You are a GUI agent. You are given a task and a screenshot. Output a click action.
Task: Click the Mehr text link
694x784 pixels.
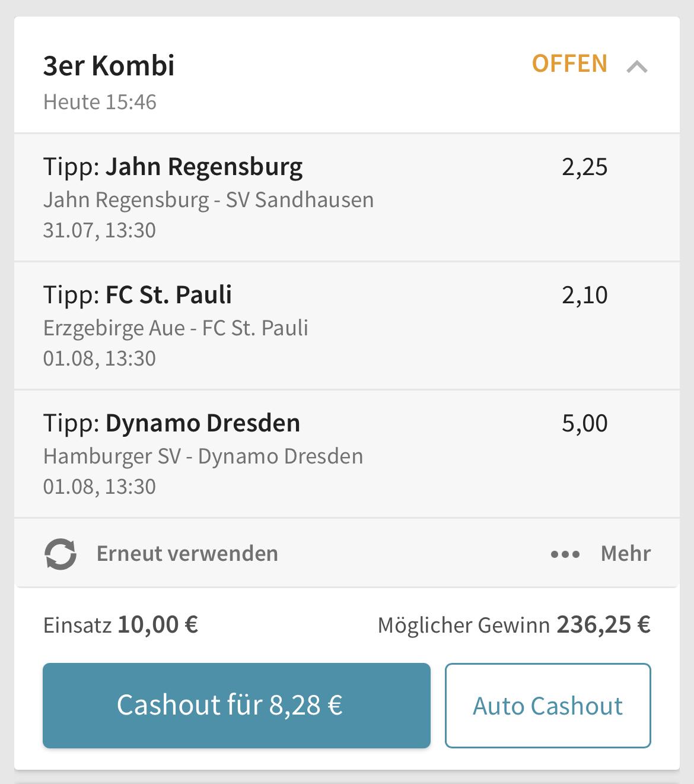pos(625,554)
